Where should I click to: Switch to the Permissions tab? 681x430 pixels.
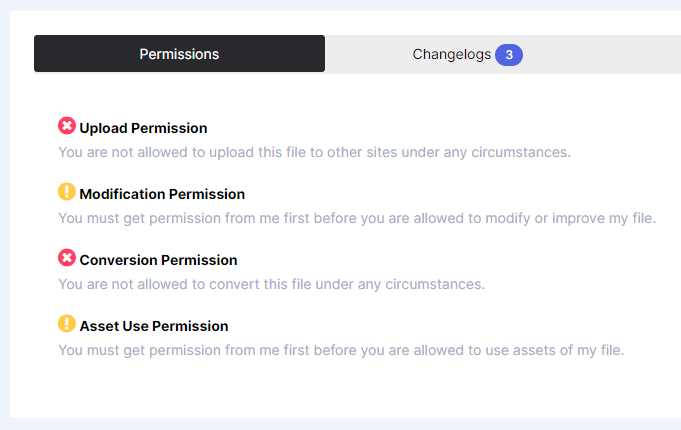coord(179,54)
